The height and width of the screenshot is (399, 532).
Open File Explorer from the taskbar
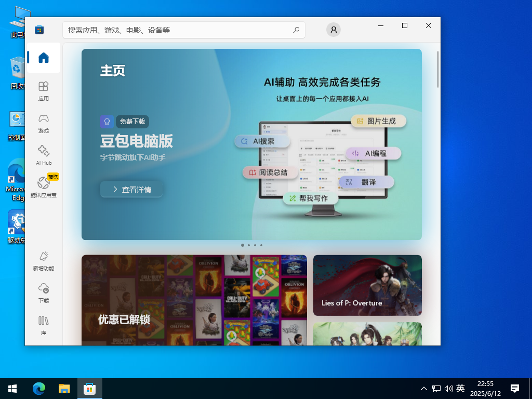click(x=64, y=389)
